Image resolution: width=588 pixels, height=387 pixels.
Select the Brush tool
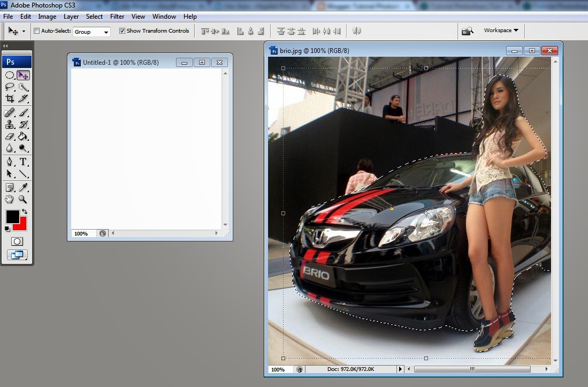(23, 112)
